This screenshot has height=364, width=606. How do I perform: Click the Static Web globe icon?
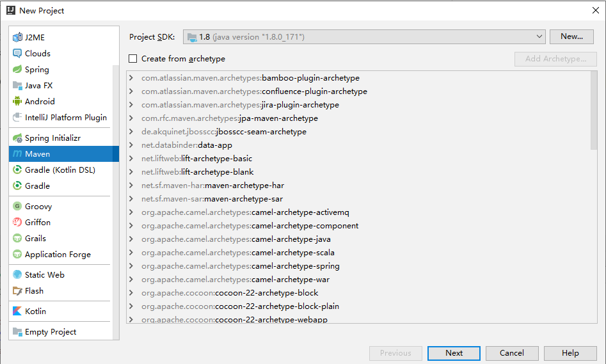(x=17, y=275)
